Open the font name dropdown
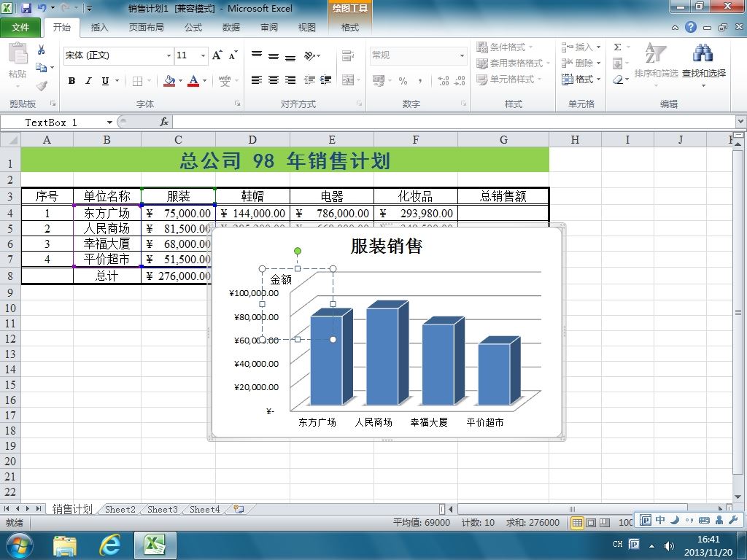Screen dimensions: 747x560 pos(169,55)
